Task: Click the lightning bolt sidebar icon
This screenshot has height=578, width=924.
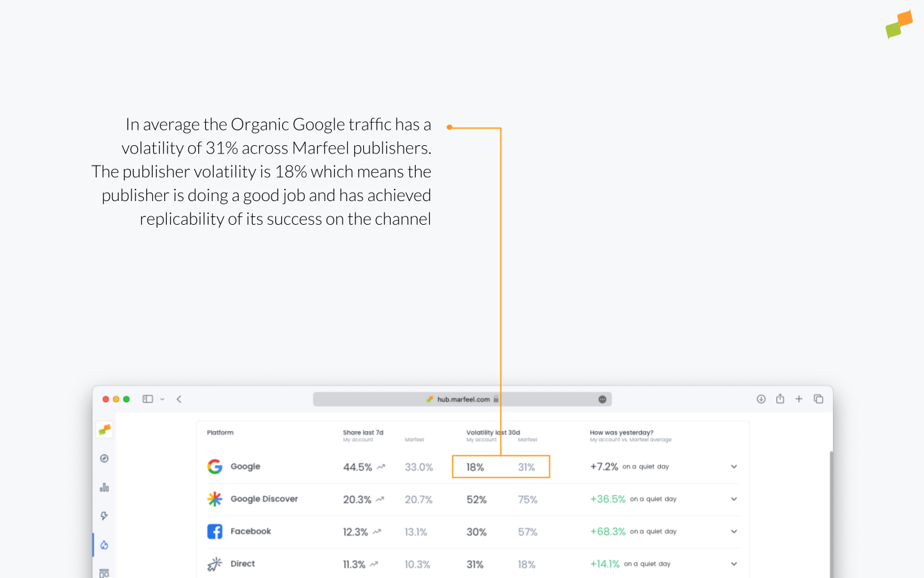Action: tap(104, 516)
